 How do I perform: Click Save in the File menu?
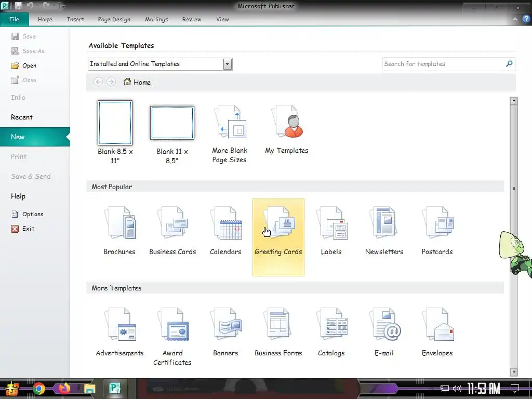(x=23, y=36)
